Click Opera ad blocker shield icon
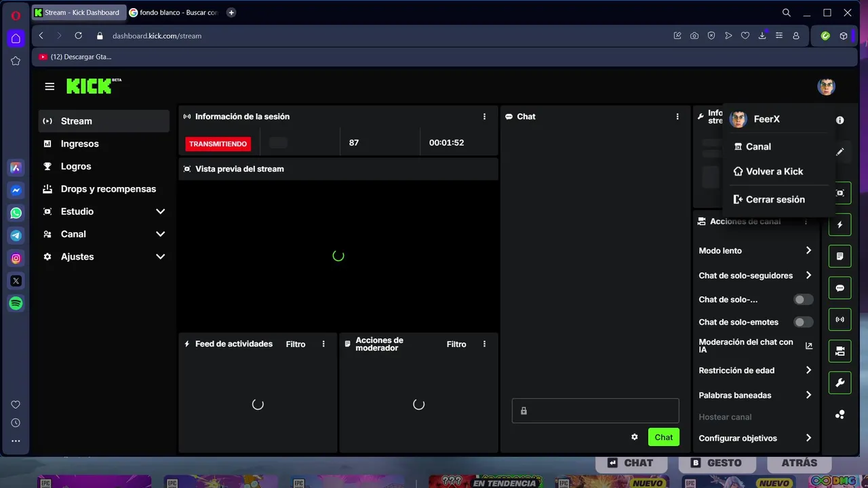 pos(711,36)
